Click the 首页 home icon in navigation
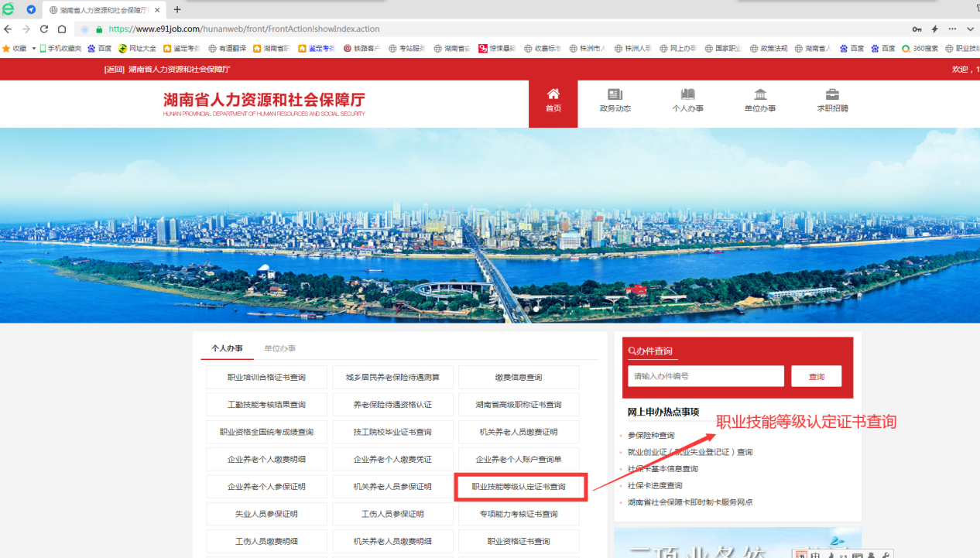Viewport: 980px width, 558px height. tap(553, 94)
